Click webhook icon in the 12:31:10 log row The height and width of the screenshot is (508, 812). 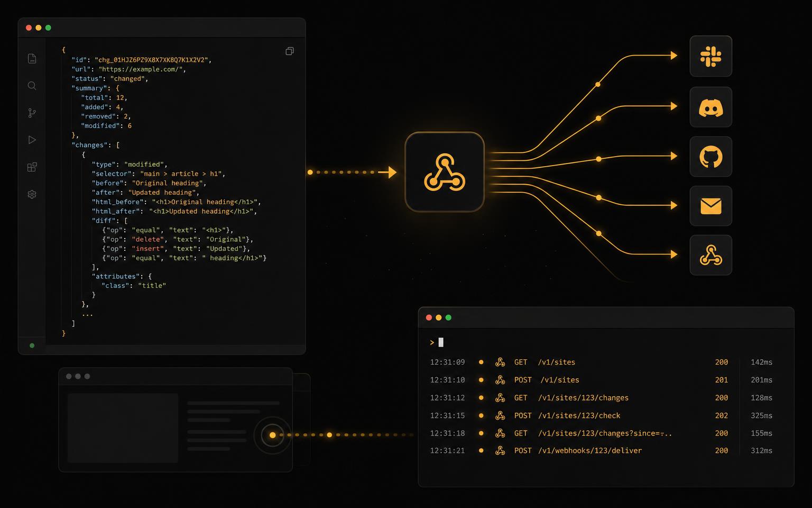click(x=500, y=380)
